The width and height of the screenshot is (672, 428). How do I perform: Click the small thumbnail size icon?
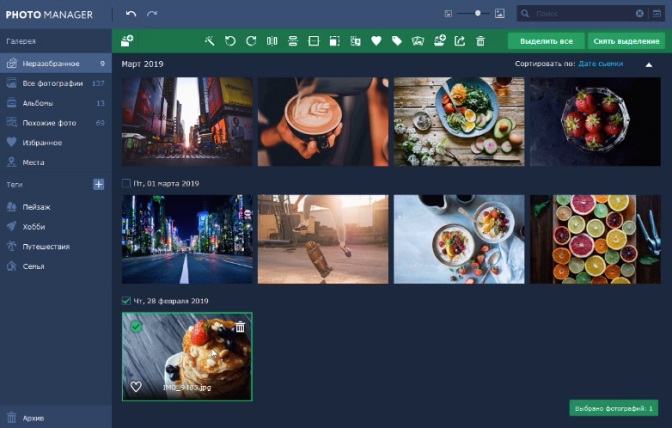[x=448, y=14]
